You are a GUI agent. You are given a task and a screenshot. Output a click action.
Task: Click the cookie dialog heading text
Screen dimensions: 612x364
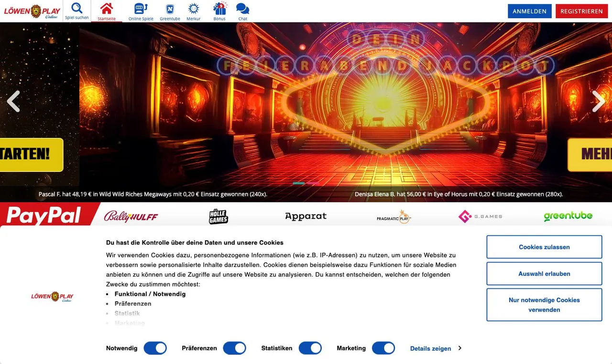click(195, 243)
